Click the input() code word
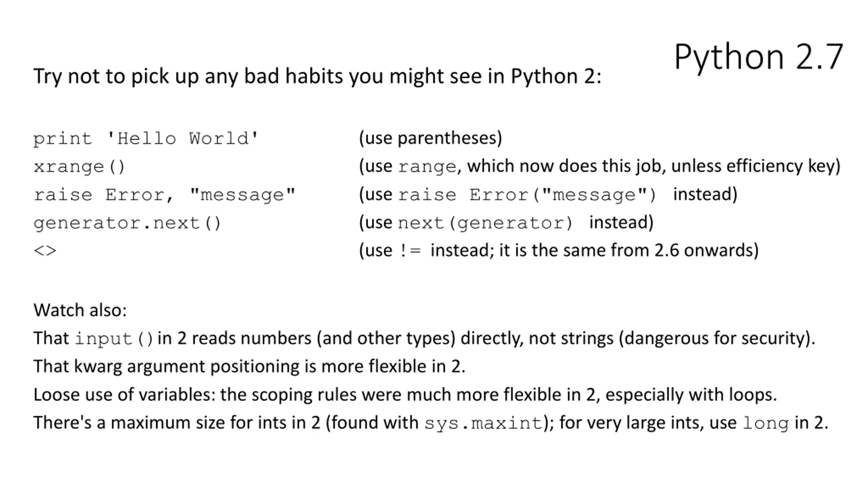 click(x=114, y=339)
